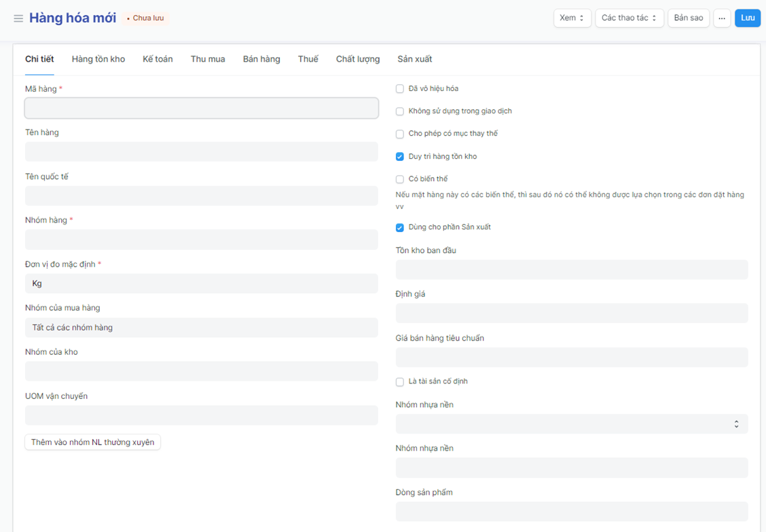This screenshot has height=532, width=766.
Task: Click the three-dots more options button
Action: [721, 18]
